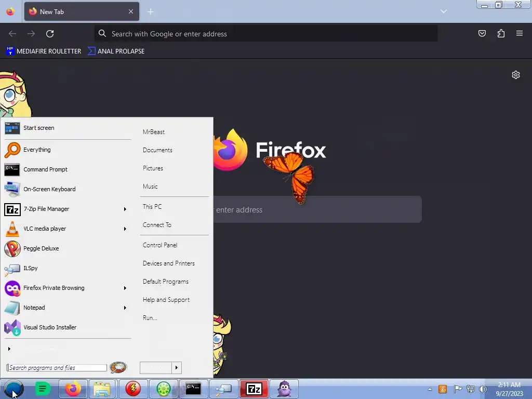Open Default Programs
The image size is (532, 399).
pyautogui.click(x=166, y=282)
